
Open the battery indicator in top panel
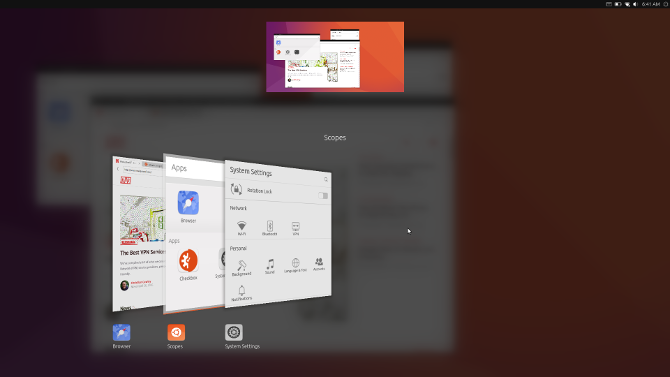618,4
